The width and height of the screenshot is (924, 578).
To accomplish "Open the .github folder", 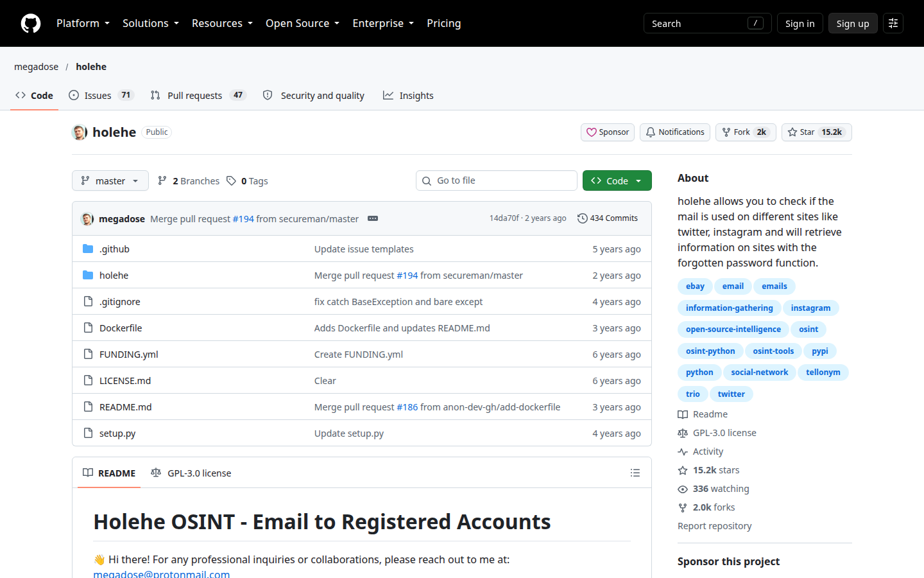I will click(114, 249).
